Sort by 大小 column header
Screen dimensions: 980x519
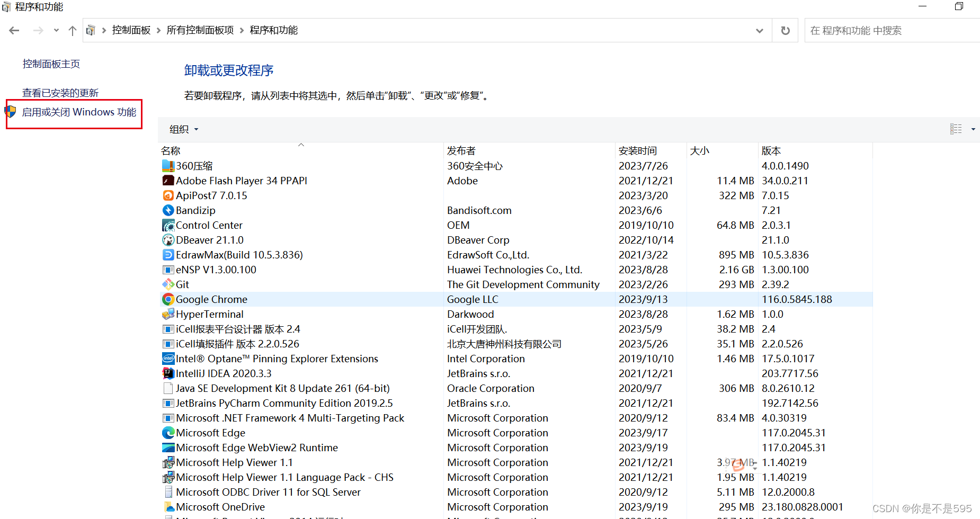click(723, 150)
